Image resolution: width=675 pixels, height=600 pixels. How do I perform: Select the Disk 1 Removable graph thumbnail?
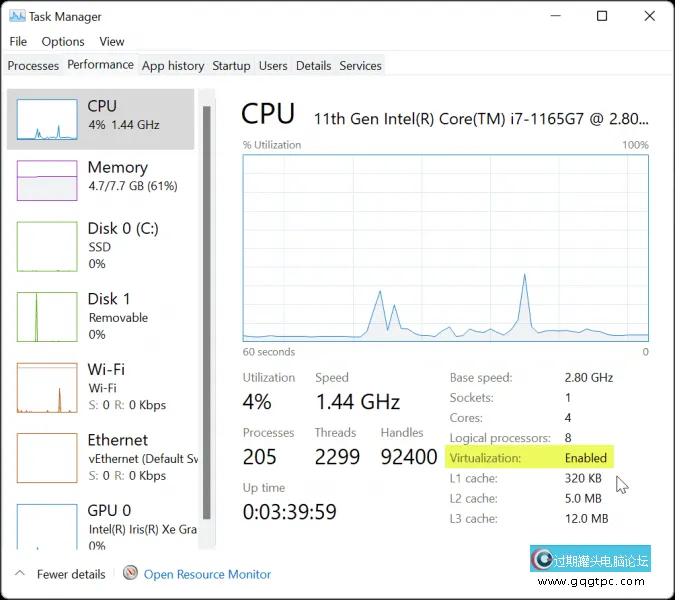(46, 317)
